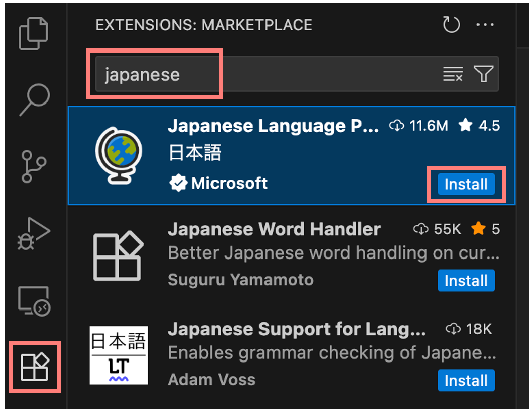Install Japanese Support for LanguageTool

pyautogui.click(x=465, y=381)
